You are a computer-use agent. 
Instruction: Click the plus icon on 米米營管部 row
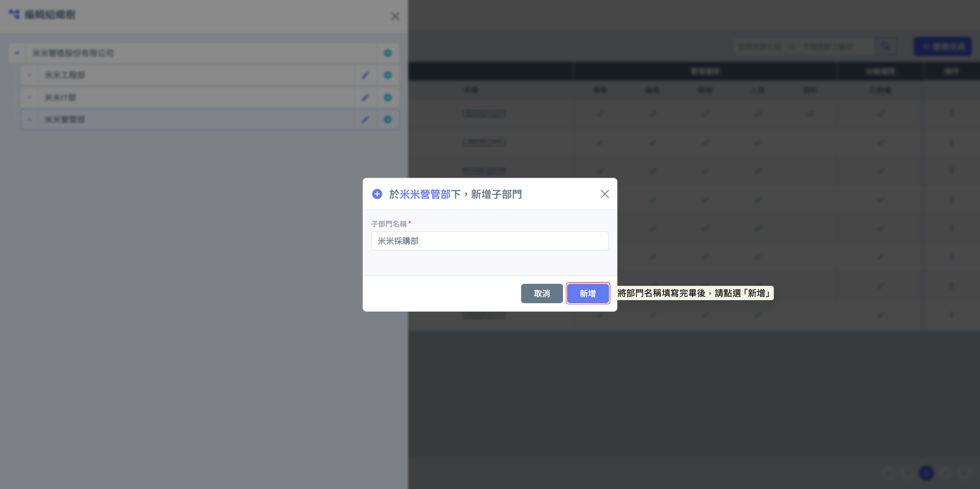[x=388, y=119]
